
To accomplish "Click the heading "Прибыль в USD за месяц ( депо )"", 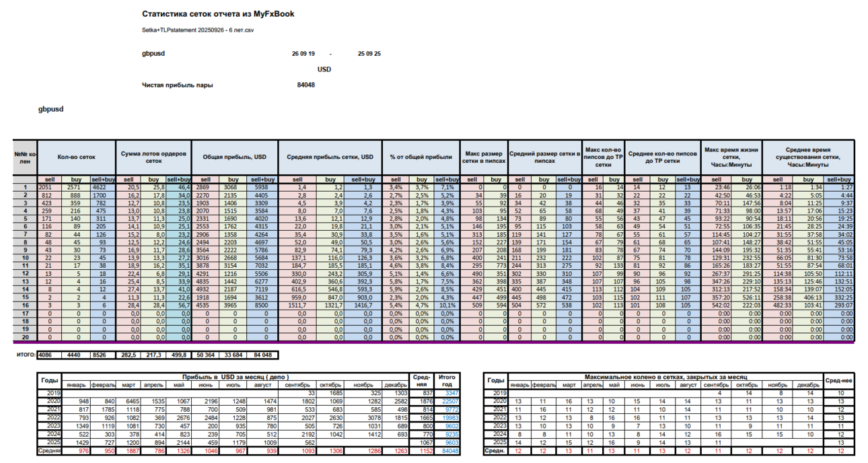I will 236,377.
